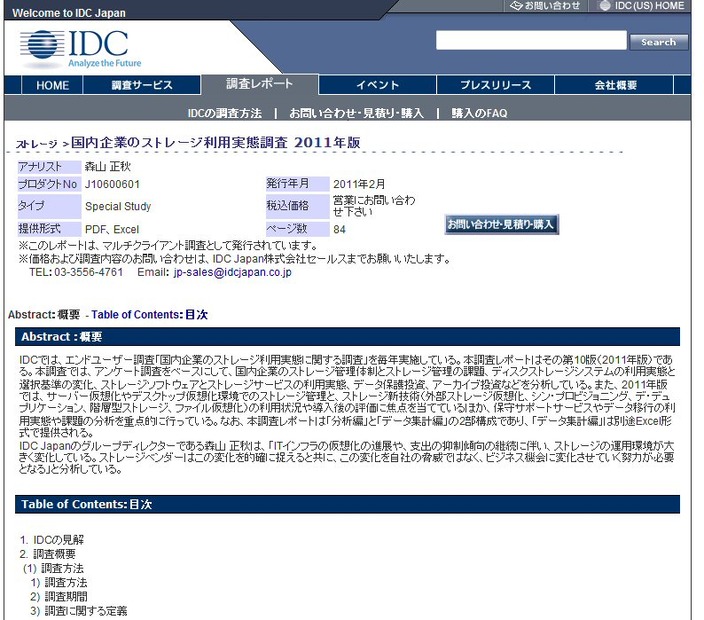704x620 pixels.
Task: Click contents entry 1. IDCの見解
Action: tap(52, 540)
